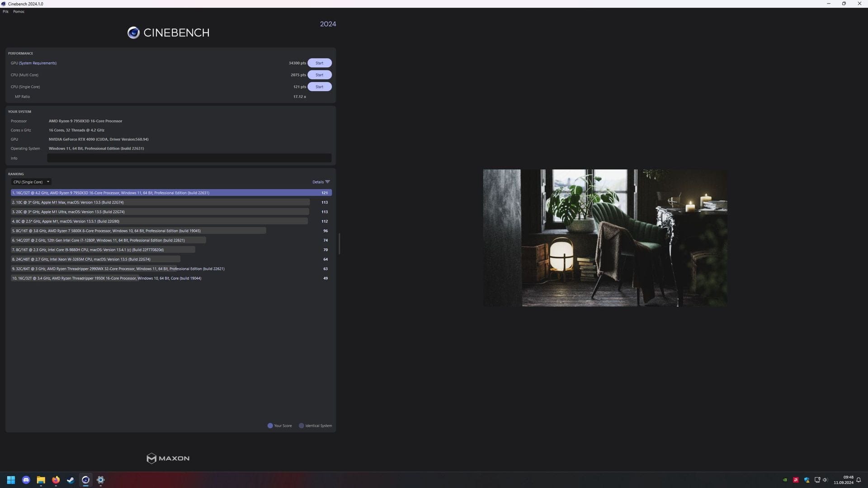Open the NVIDIA tray icon
This screenshot has height=488, width=868.
pos(785,480)
